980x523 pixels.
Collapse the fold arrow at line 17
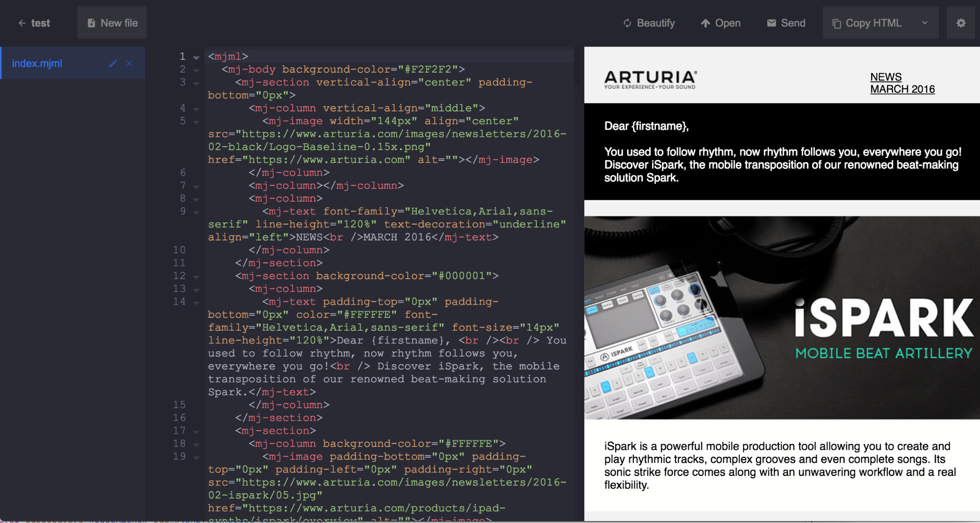196,432
